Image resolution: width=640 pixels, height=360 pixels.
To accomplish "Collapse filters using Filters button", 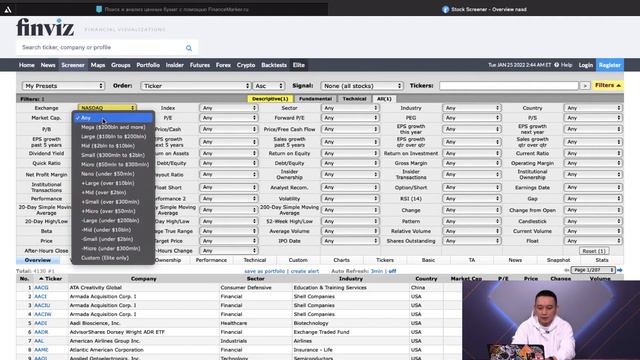I will 608,85.
